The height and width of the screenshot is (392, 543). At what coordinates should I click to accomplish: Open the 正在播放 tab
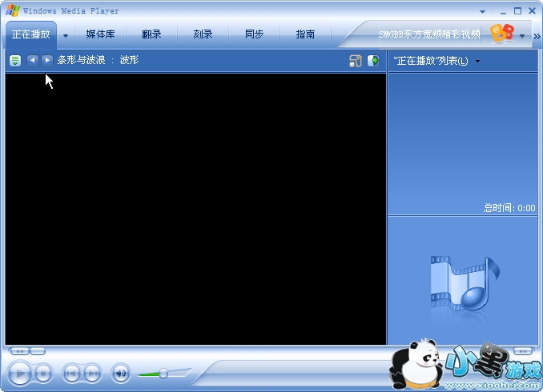click(30, 34)
